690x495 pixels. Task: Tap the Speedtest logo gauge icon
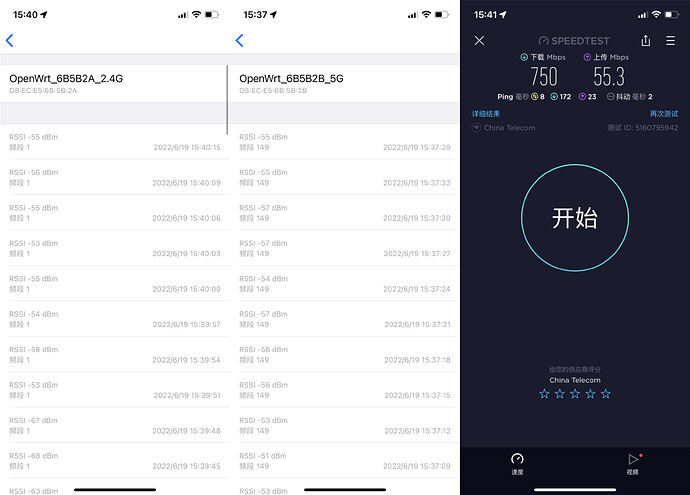pyautogui.click(x=544, y=41)
